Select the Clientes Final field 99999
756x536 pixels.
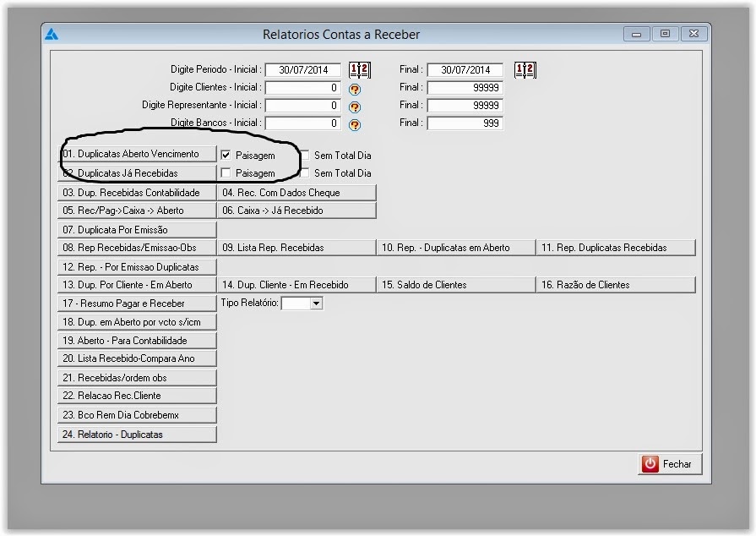click(465, 88)
